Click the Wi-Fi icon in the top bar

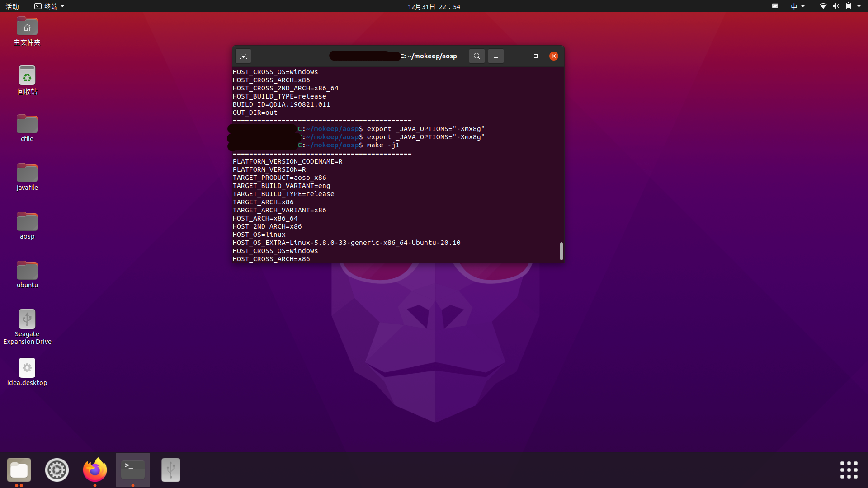click(822, 6)
